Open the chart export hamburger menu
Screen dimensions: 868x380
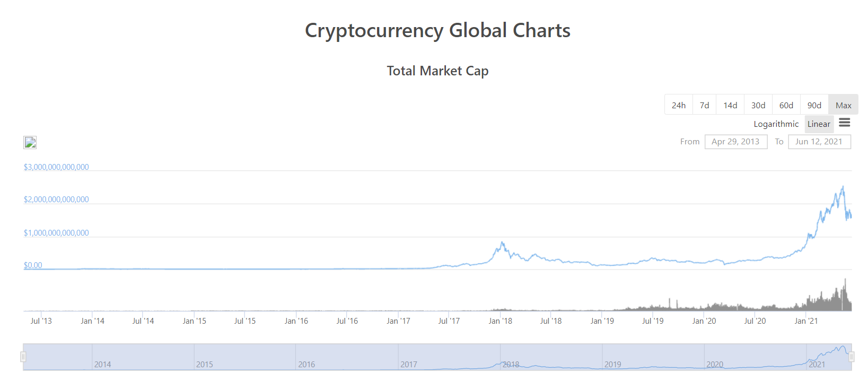pos(845,123)
